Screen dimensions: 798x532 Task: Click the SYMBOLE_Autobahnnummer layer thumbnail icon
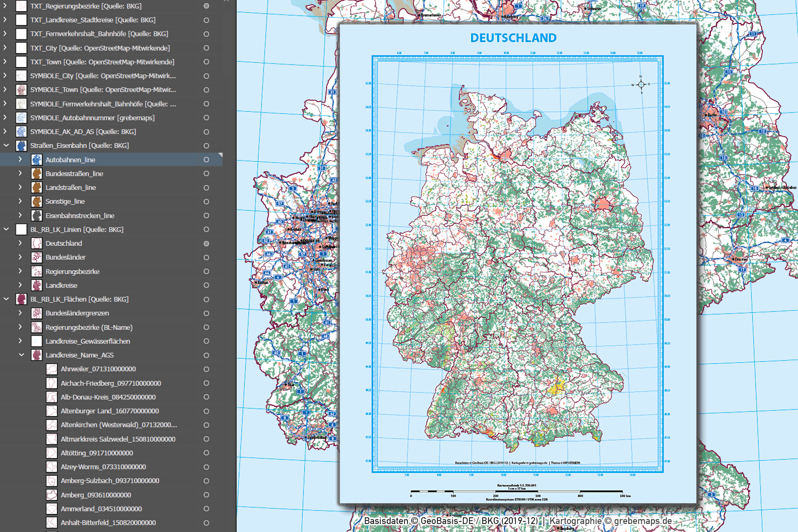point(21,118)
